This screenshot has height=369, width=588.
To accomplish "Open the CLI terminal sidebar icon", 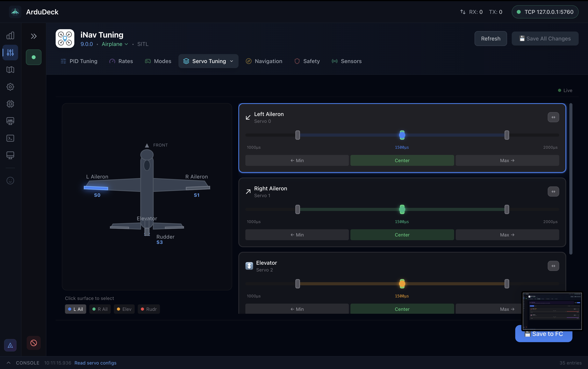I will (x=10, y=138).
